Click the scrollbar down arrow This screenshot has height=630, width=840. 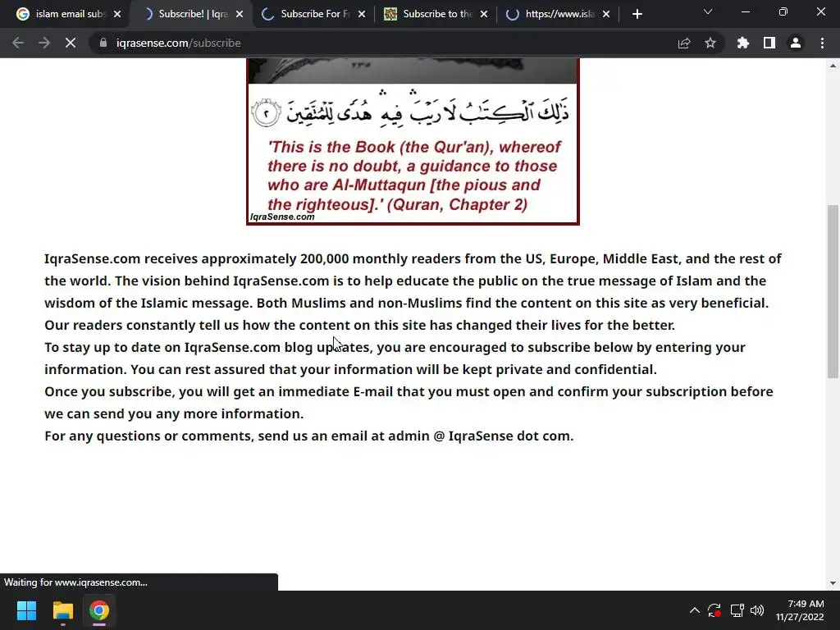coord(833,583)
